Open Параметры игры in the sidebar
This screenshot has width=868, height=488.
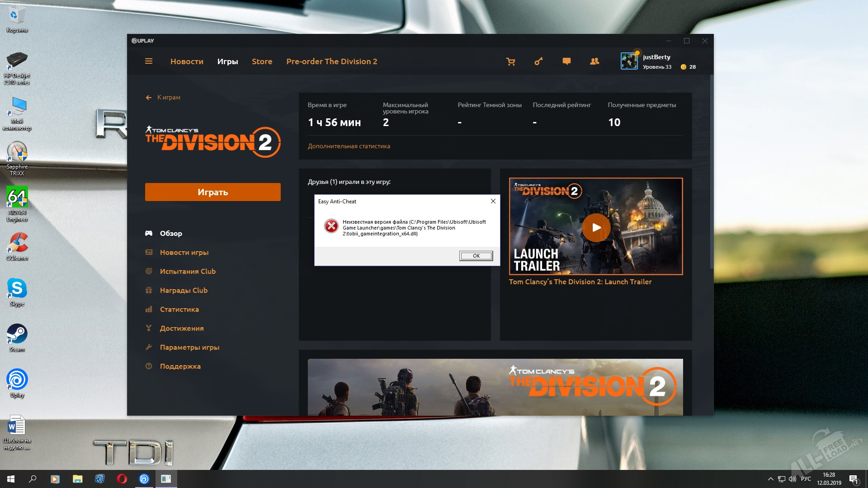coord(189,347)
